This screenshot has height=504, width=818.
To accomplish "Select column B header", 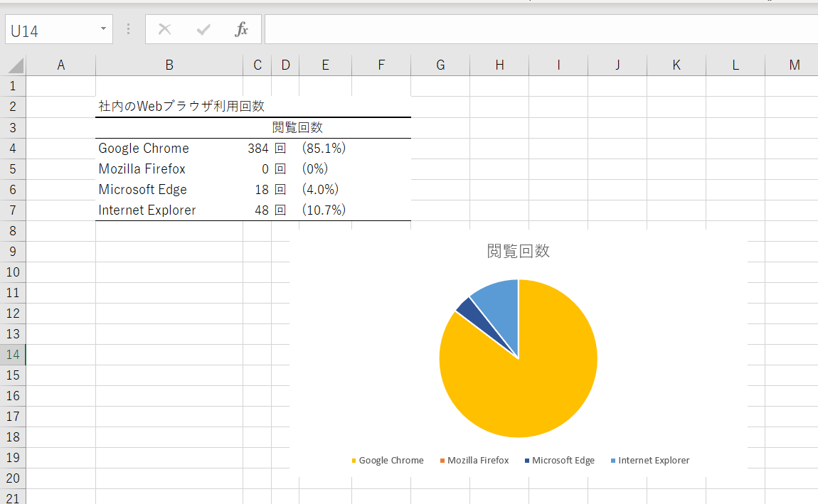I will pos(169,65).
